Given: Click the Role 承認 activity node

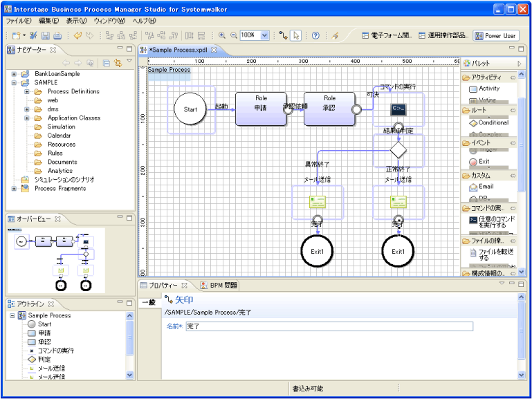Looking at the screenshot, I should click(x=329, y=109).
